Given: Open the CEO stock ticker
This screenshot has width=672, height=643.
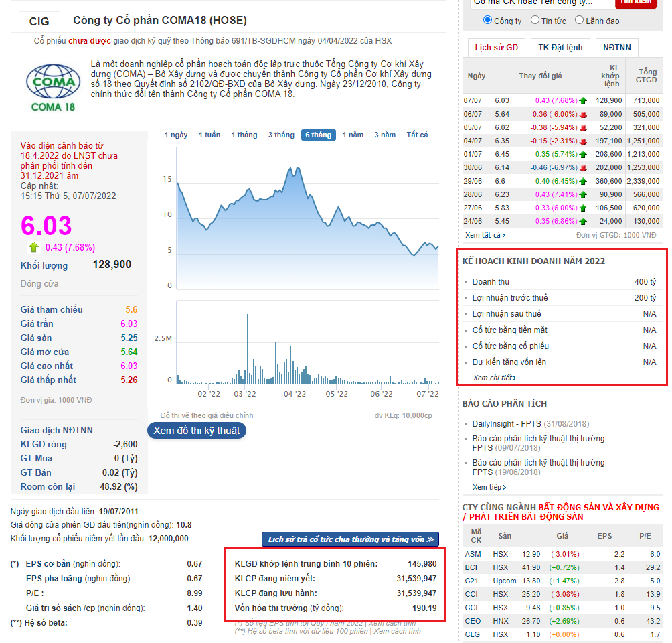Looking at the screenshot, I should [473, 621].
